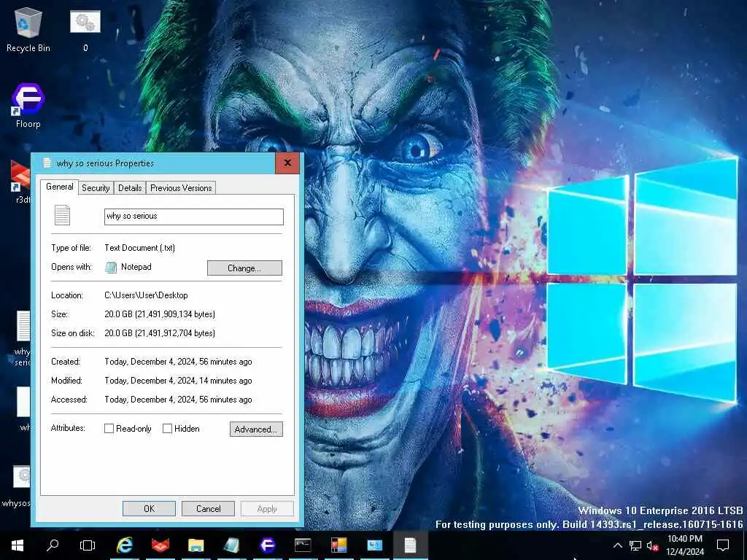Open the taskbar clock showing 10:40 PM
747x560 pixels.
685,545
